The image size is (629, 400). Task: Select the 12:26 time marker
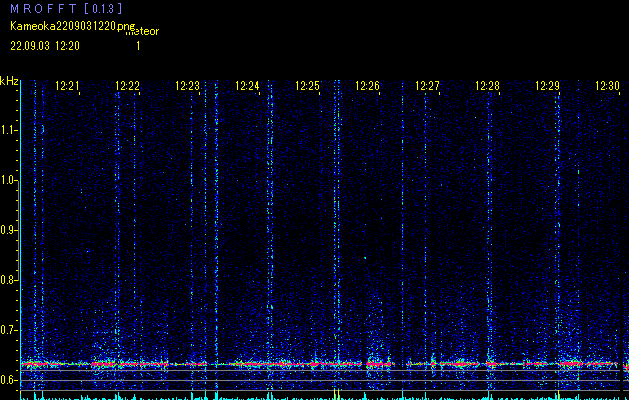367,86
